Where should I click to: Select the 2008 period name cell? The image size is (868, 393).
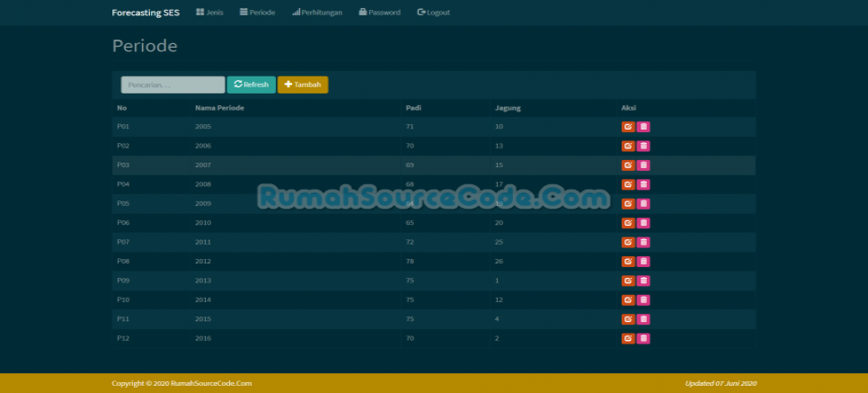point(296,184)
